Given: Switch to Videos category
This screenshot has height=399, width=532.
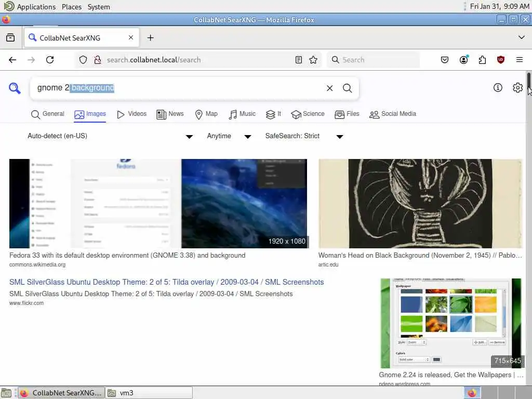Looking at the screenshot, I should pos(131,114).
